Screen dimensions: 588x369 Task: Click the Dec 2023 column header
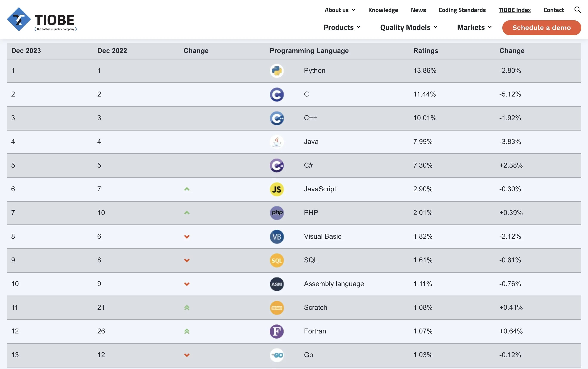click(x=26, y=51)
